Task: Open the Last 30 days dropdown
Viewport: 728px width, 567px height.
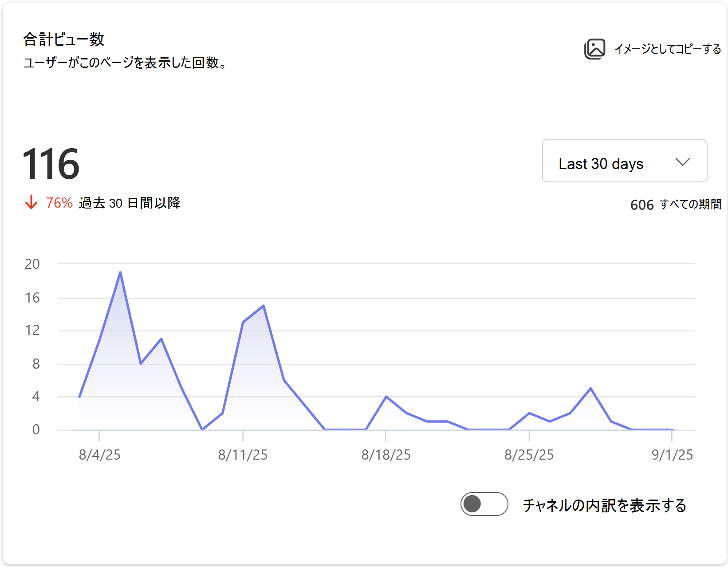Action: coord(625,161)
